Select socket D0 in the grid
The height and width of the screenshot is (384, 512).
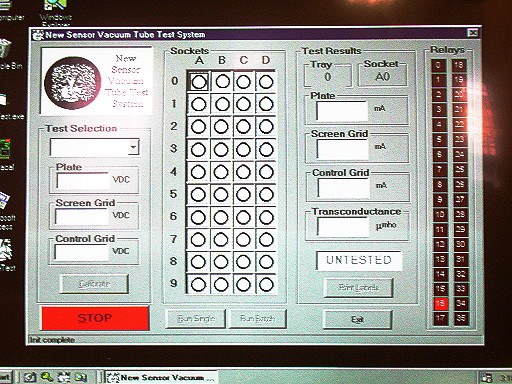[266, 82]
